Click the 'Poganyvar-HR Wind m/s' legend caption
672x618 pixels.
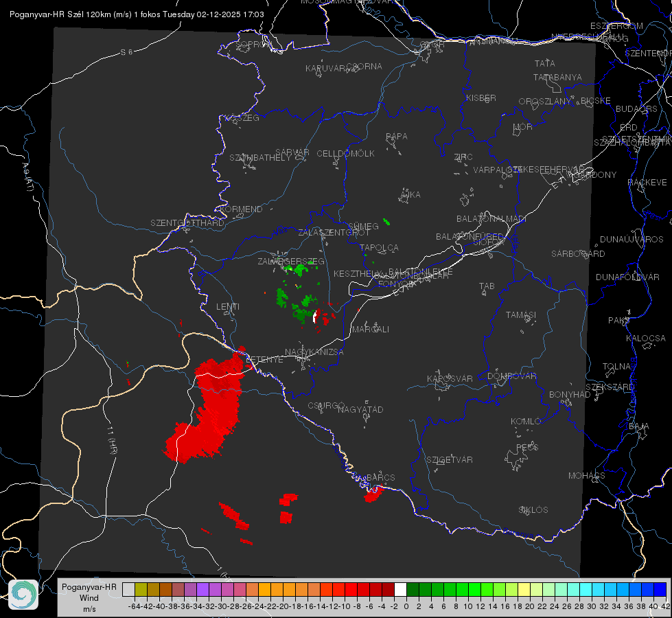click(89, 598)
